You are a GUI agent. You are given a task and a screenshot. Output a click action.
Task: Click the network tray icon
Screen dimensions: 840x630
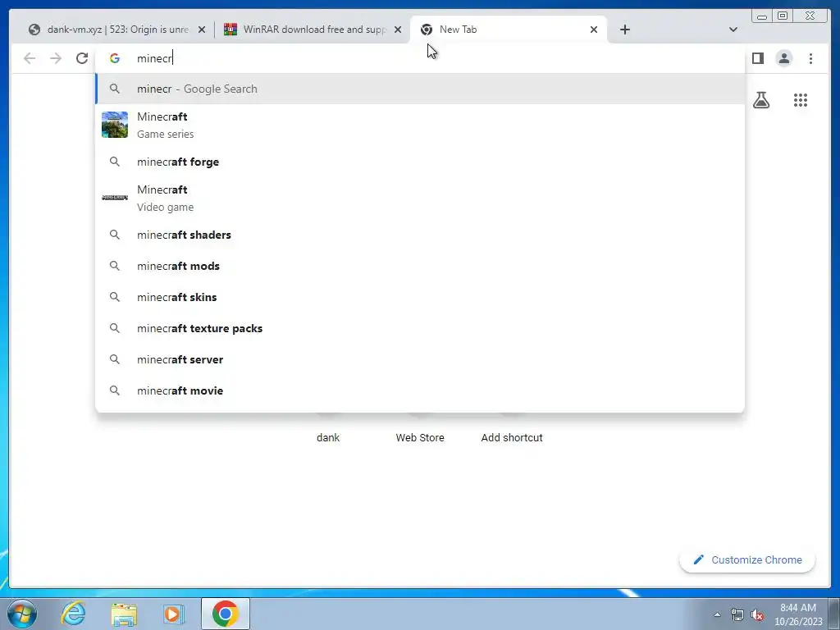point(737,615)
